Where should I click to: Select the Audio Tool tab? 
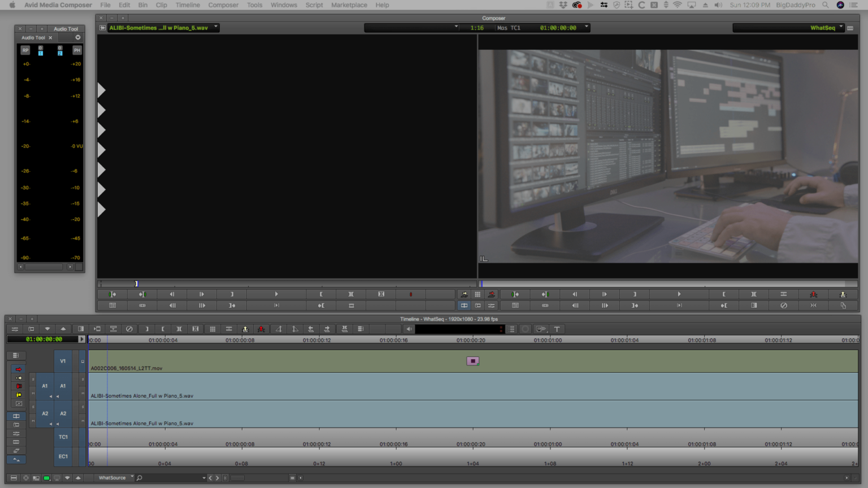(x=34, y=37)
